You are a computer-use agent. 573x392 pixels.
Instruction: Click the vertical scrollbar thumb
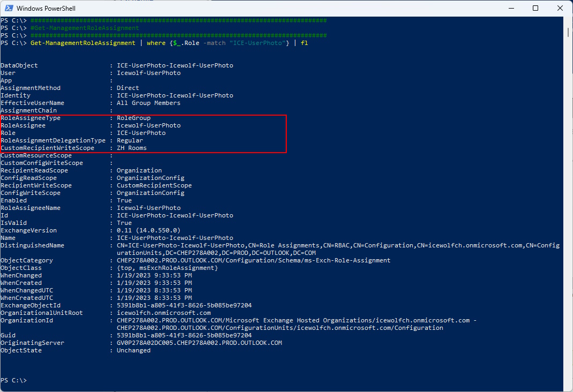pyautogui.click(x=568, y=32)
